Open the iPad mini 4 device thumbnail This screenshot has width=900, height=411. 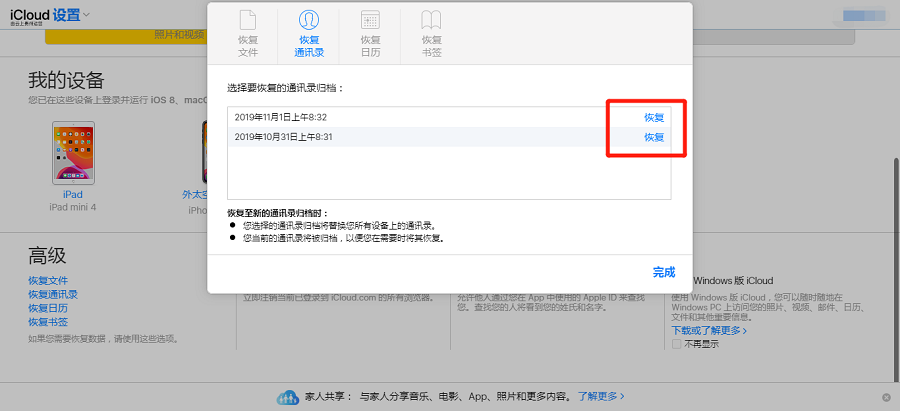(x=73, y=153)
